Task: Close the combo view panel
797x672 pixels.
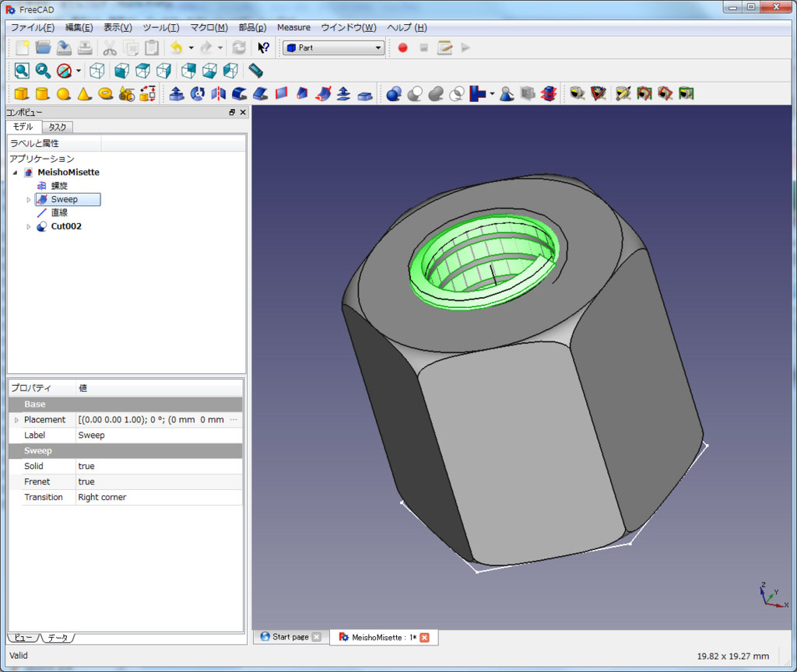Action: pos(243,112)
